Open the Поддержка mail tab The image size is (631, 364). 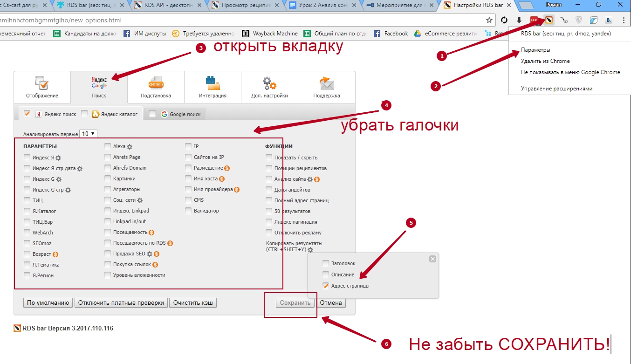[326, 87]
